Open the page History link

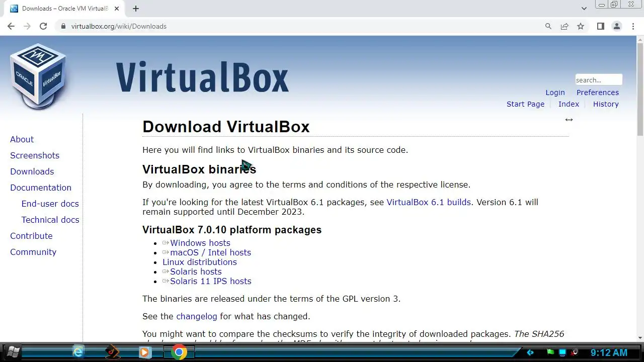tap(606, 104)
